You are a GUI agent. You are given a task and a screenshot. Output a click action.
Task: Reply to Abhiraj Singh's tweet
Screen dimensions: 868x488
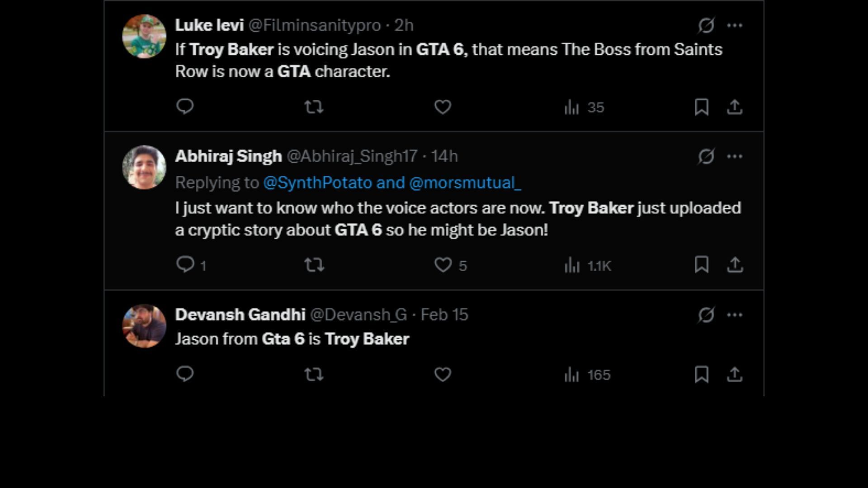point(184,264)
